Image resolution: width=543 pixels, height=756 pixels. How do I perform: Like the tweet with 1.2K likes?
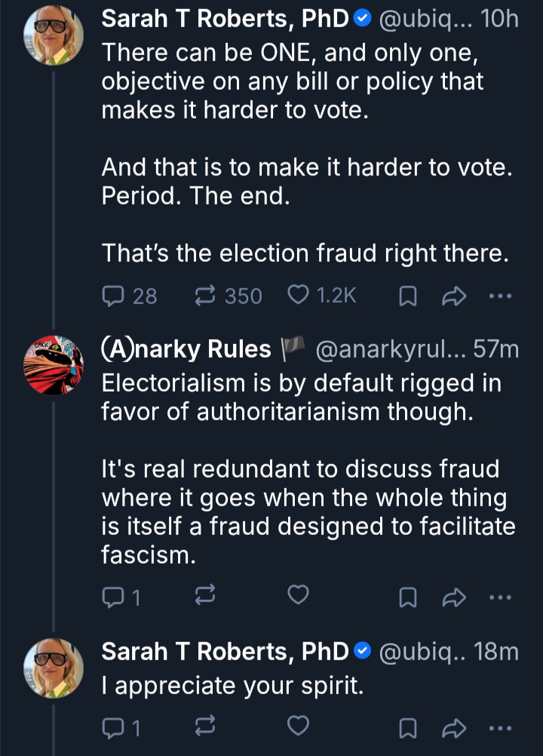(299, 296)
